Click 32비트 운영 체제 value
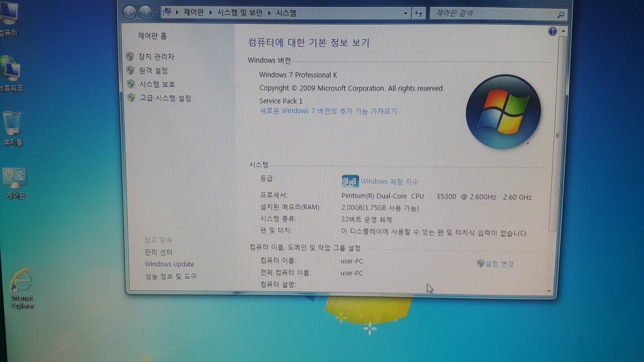 (x=366, y=219)
